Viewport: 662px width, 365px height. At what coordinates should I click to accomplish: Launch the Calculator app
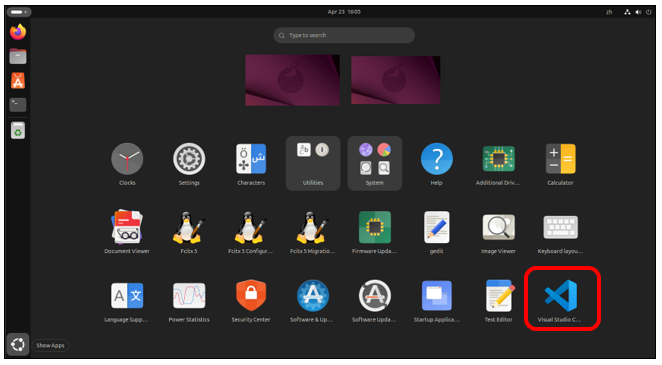click(x=560, y=164)
